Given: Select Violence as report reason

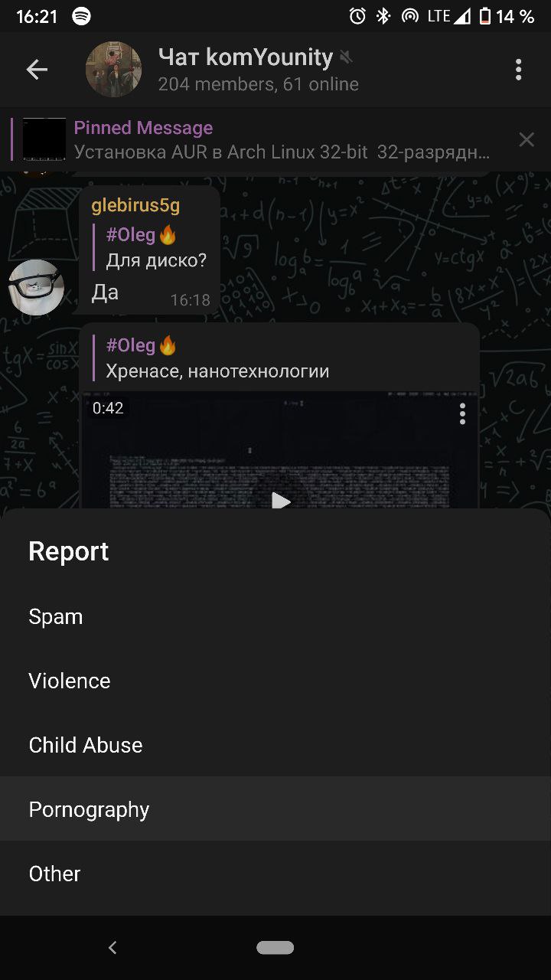Looking at the screenshot, I should click(x=275, y=681).
